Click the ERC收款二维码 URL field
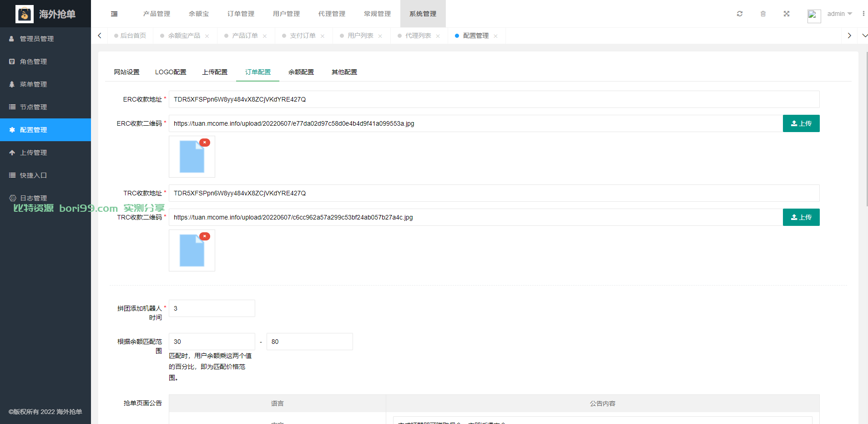The height and width of the screenshot is (424, 868). (476, 123)
